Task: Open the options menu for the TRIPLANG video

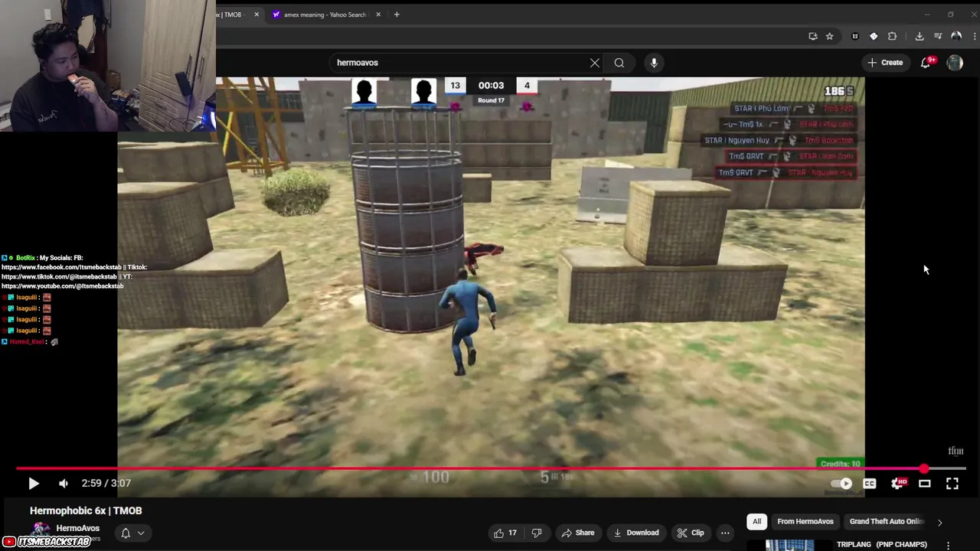Action: point(948,545)
